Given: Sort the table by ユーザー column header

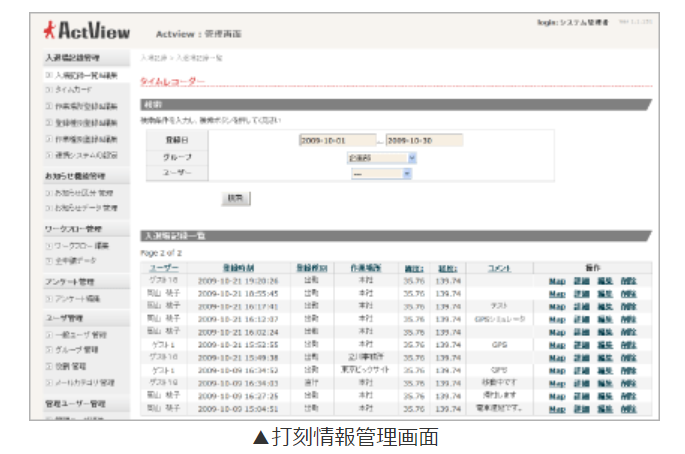Looking at the screenshot, I should click(x=164, y=268).
